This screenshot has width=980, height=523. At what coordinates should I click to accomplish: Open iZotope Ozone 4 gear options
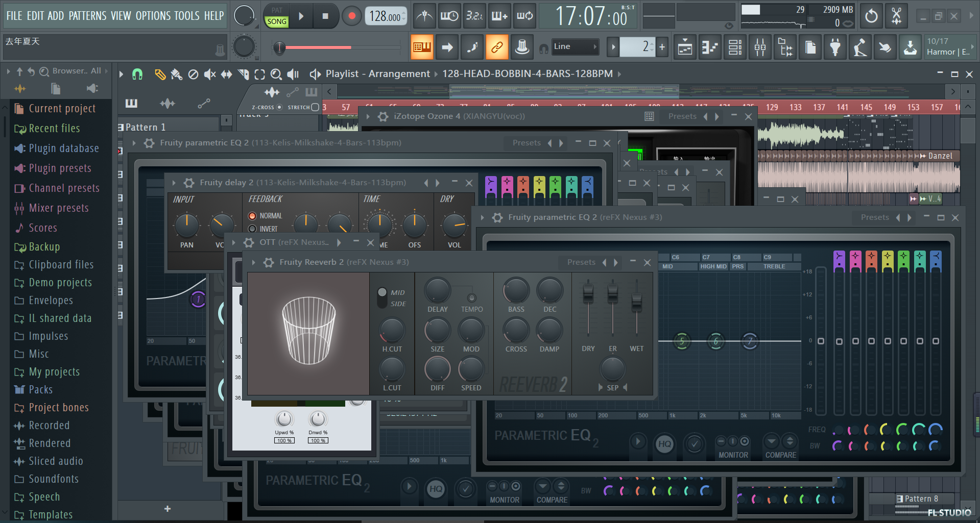(383, 117)
